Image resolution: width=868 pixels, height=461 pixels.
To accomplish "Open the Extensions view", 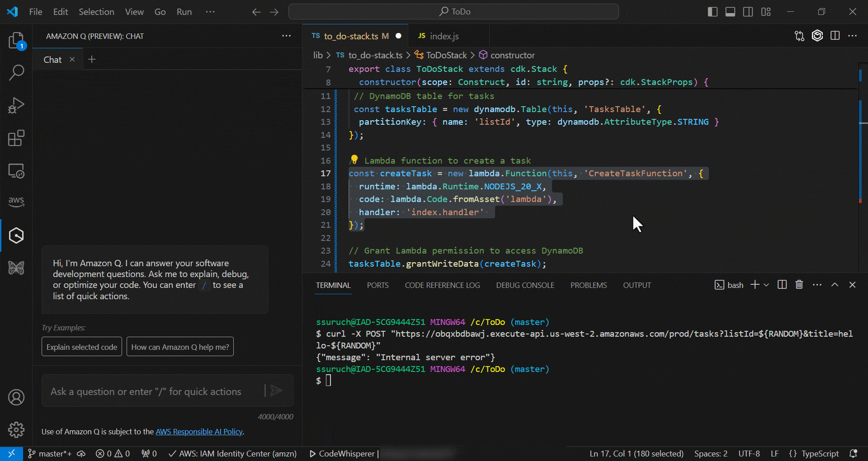I will click(16, 138).
